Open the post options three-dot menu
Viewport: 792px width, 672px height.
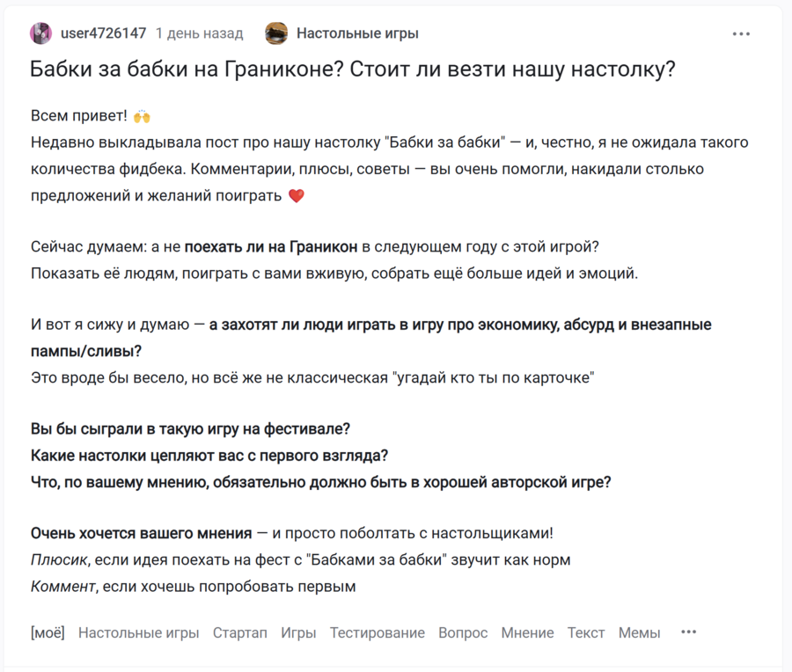point(741,34)
